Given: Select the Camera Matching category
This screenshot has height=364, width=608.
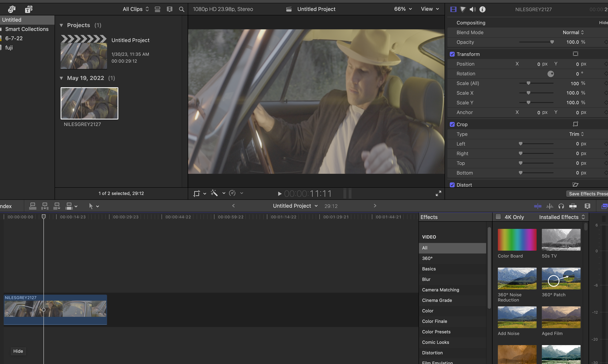Looking at the screenshot, I should click(452, 290).
